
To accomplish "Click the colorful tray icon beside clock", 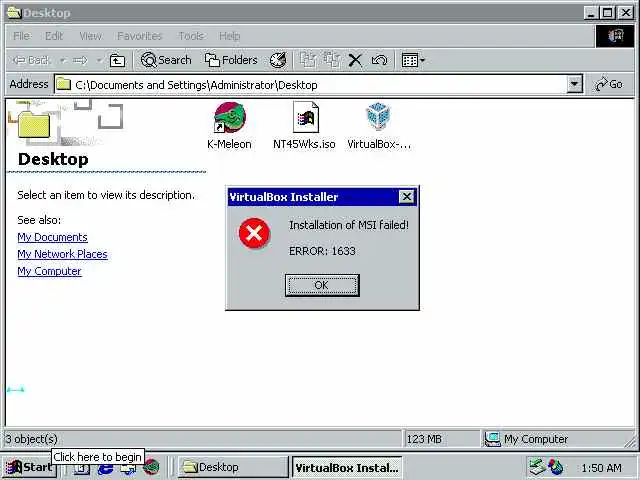I will point(556,467).
